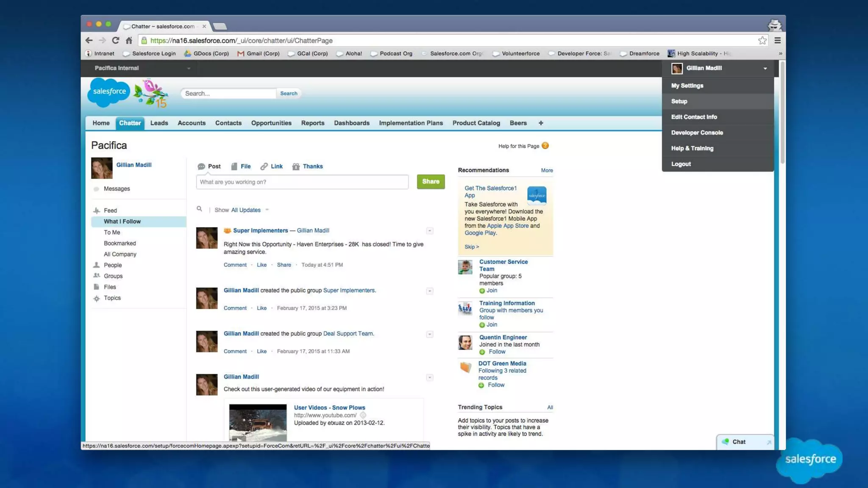
Task: Click the feed search magnifier icon
Action: (x=199, y=209)
